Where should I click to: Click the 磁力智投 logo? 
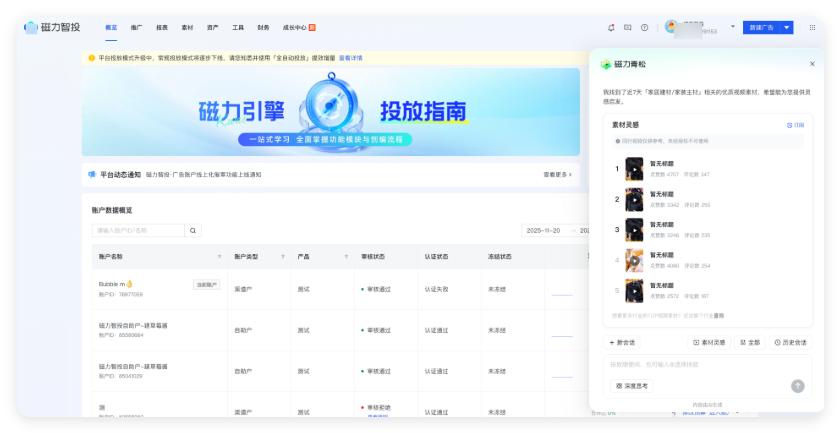click(52, 27)
